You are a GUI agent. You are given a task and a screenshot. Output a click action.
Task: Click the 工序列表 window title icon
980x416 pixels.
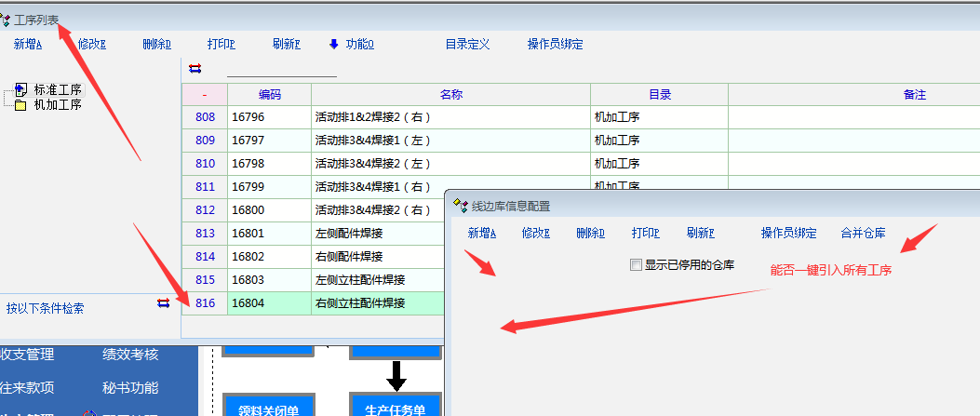coord(7,19)
